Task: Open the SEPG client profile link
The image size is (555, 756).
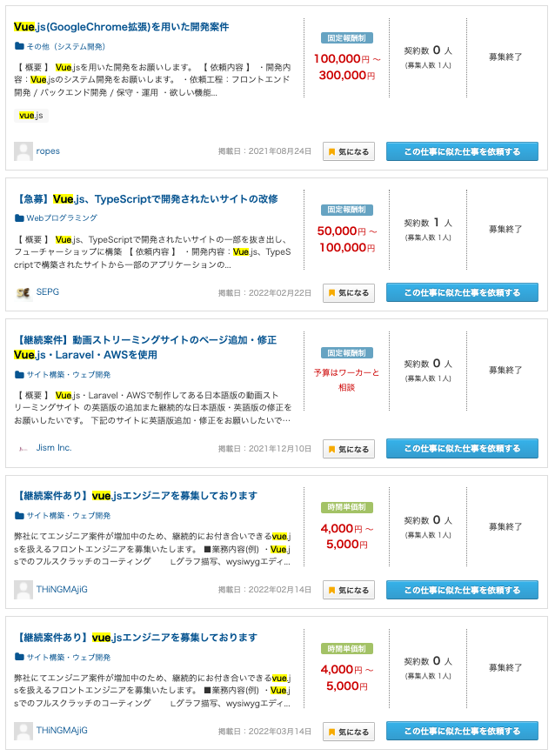Action: point(48,291)
